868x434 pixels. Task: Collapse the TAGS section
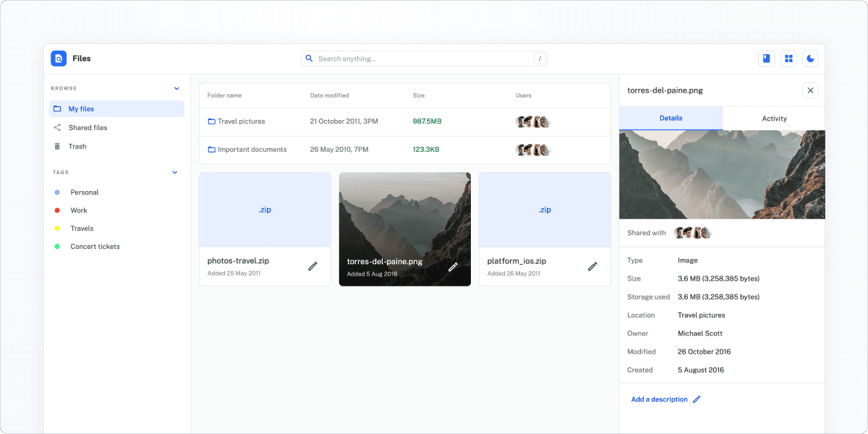point(174,172)
